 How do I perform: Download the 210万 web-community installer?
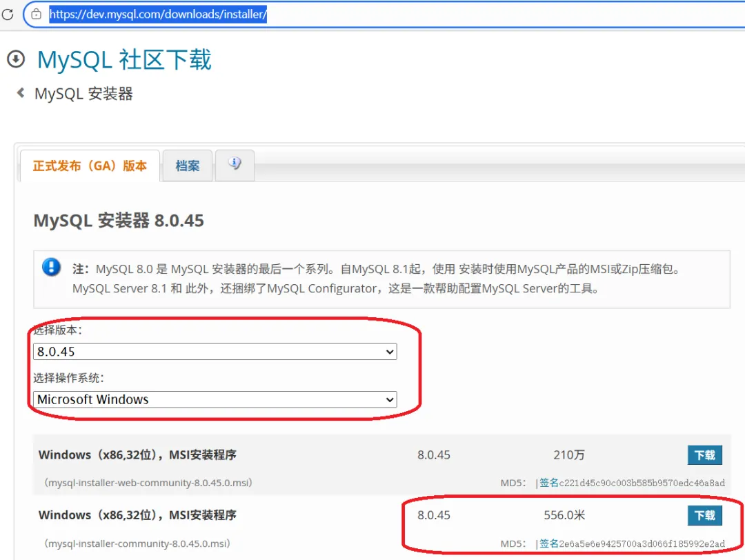pyautogui.click(x=704, y=455)
